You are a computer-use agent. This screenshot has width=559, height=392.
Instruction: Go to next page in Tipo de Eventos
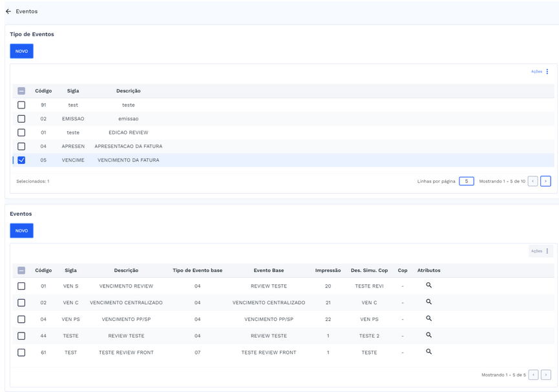coord(545,181)
